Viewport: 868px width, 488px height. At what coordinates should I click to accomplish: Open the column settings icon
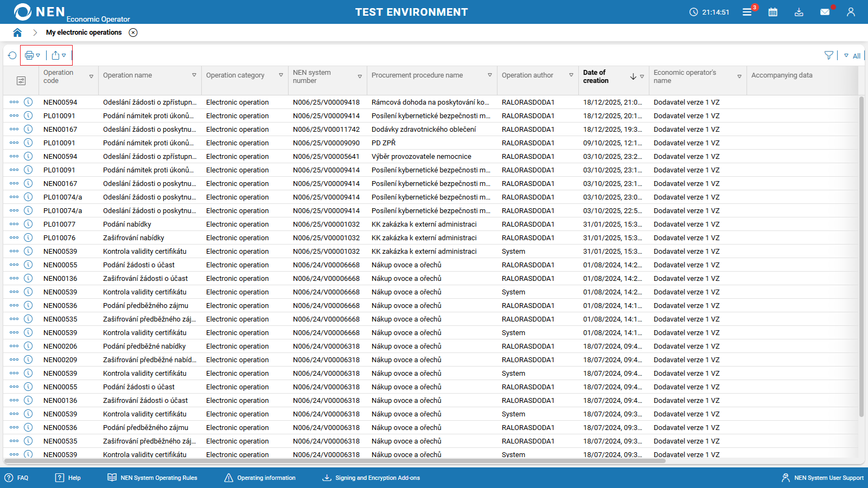point(21,81)
